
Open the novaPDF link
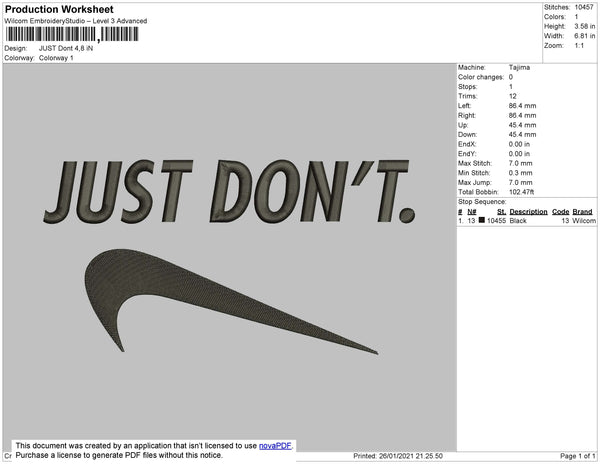point(277,445)
